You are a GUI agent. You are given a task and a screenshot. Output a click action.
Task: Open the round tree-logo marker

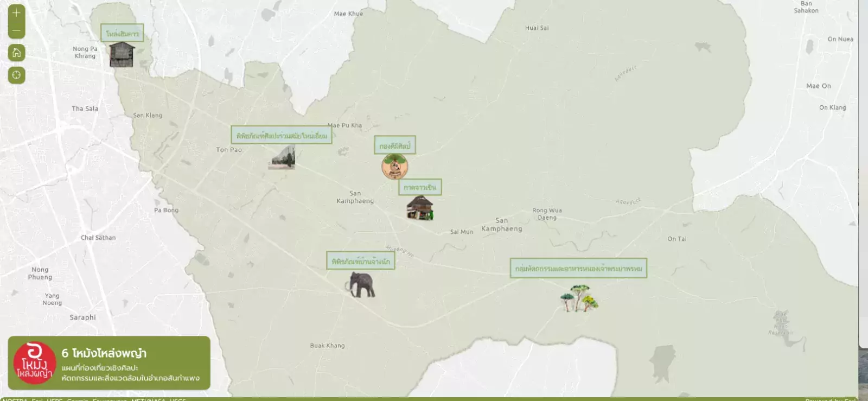(x=394, y=167)
